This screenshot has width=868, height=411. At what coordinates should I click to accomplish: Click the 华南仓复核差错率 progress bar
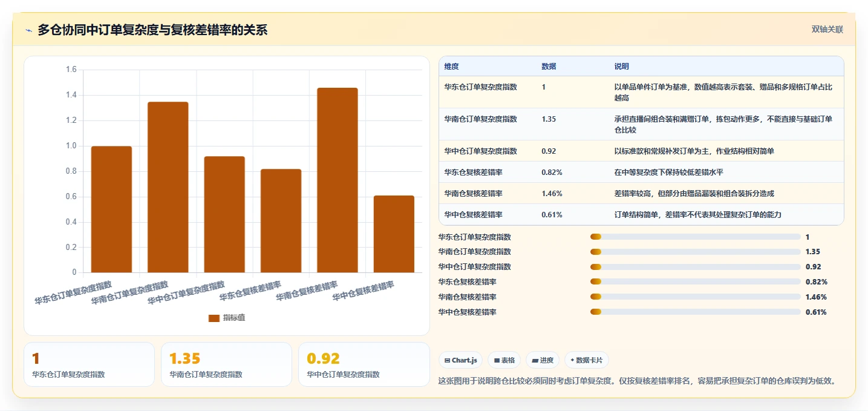click(x=696, y=297)
